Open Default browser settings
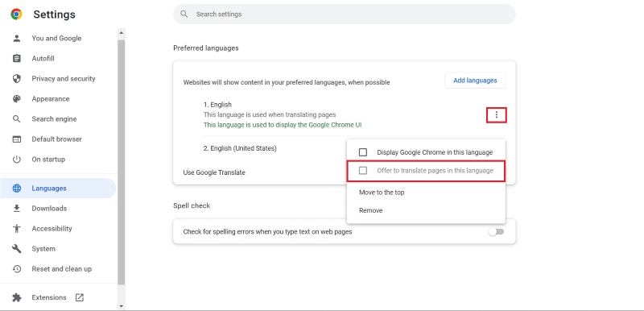Image resolution: width=644 pixels, height=311 pixels. (56, 139)
